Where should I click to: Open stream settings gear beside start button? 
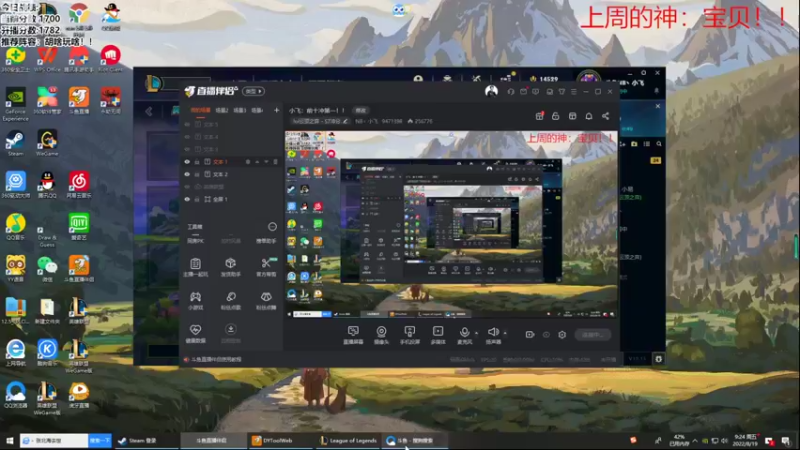coord(562,335)
